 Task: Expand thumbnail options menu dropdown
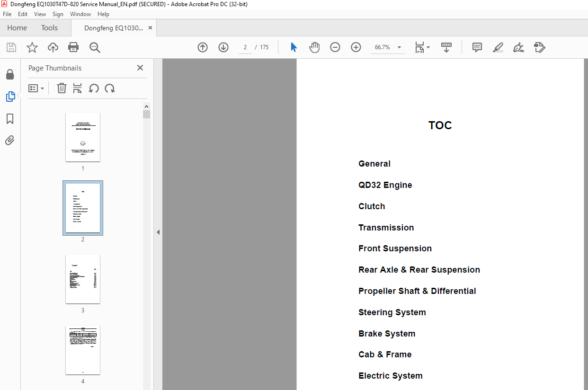coord(36,89)
